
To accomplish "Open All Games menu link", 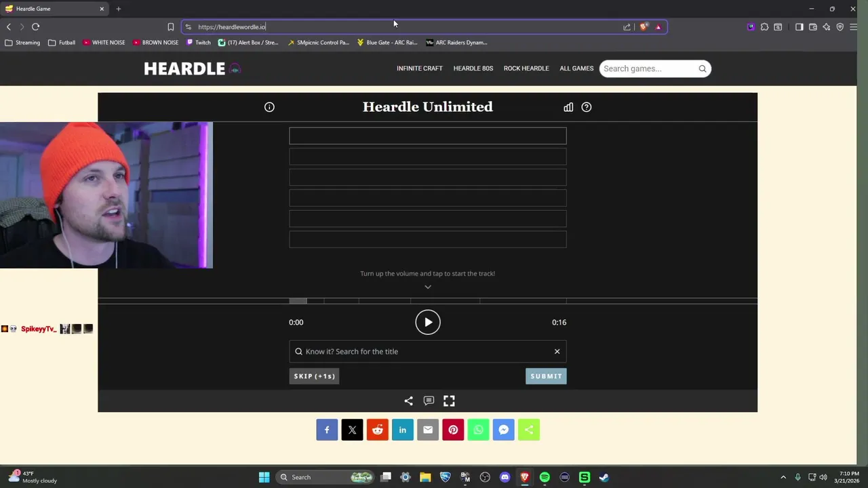I will (576, 68).
